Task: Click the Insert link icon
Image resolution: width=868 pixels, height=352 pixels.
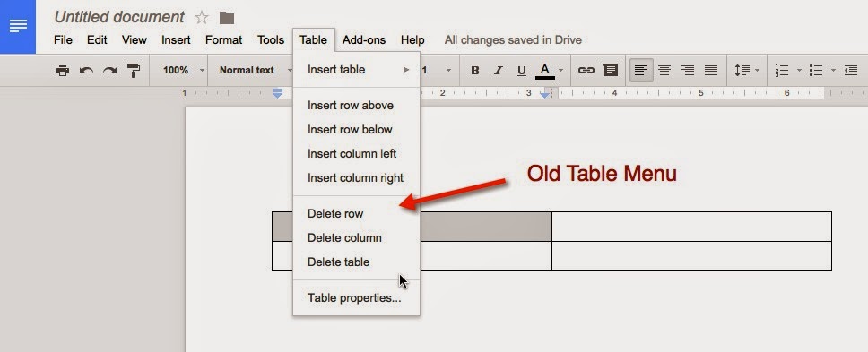Action: click(586, 70)
